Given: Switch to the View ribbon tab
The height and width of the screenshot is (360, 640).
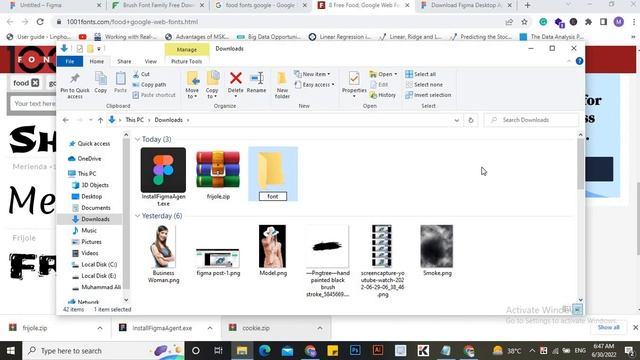Looking at the screenshot, I should (x=151, y=61).
